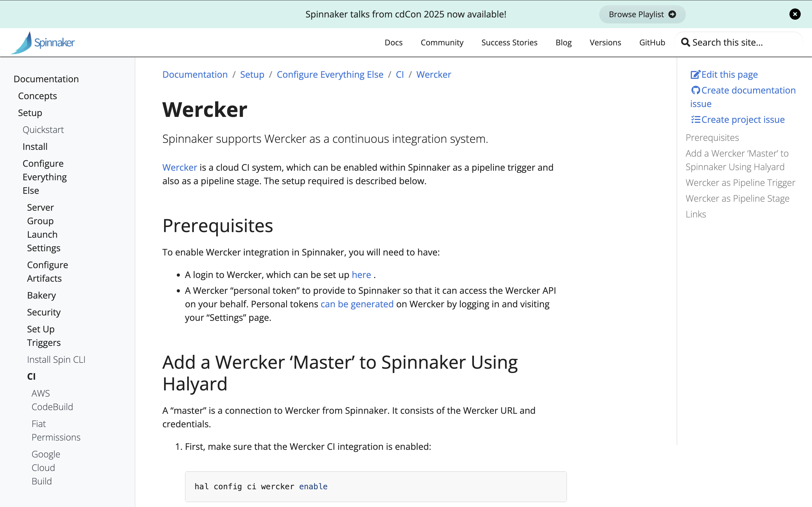Open the Configure Everything Else breadcrumb
Viewport: 812px width, 507px height.
click(x=330, y=74)
